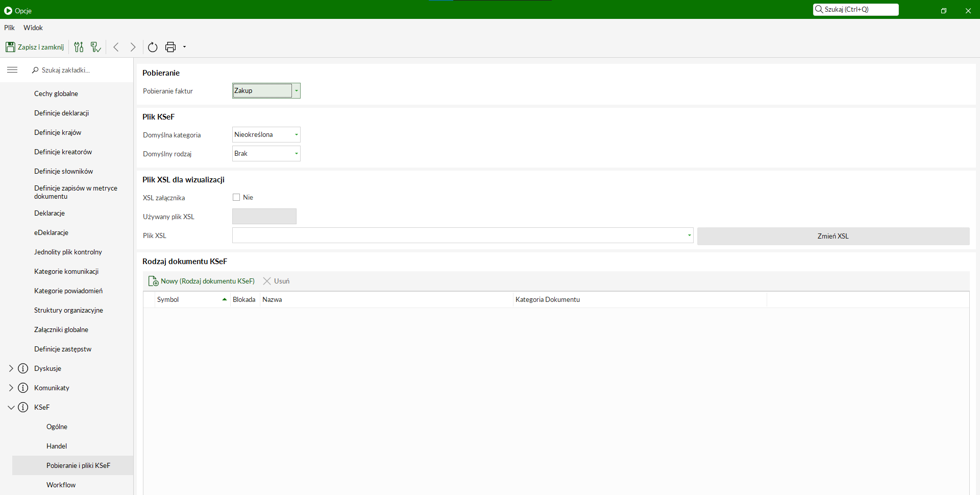The image size is (980, 495).
Task: Toggle the hamburger sidebar menu icon
Action: tap(12, 70)
